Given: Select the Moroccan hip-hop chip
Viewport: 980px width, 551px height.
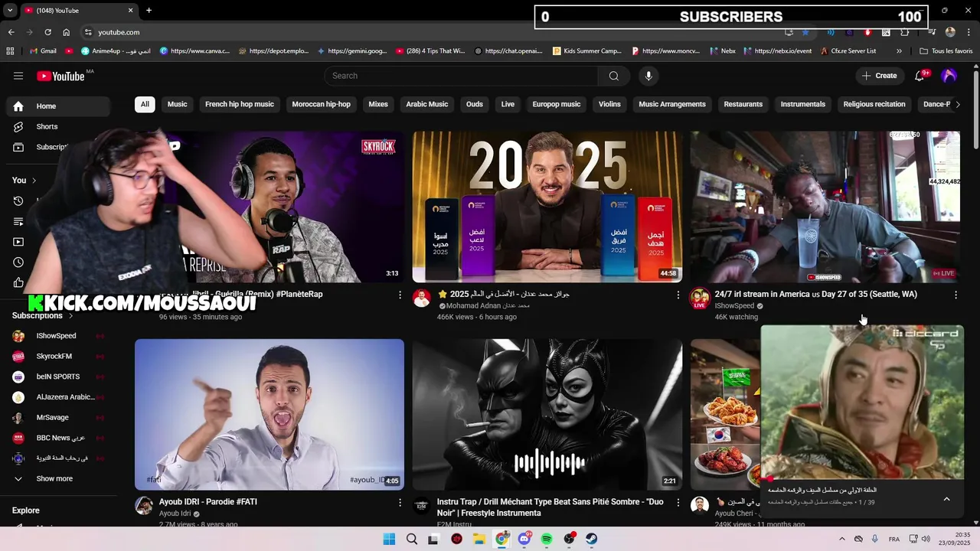Looking at the screenshot, I should pos(322,104).
